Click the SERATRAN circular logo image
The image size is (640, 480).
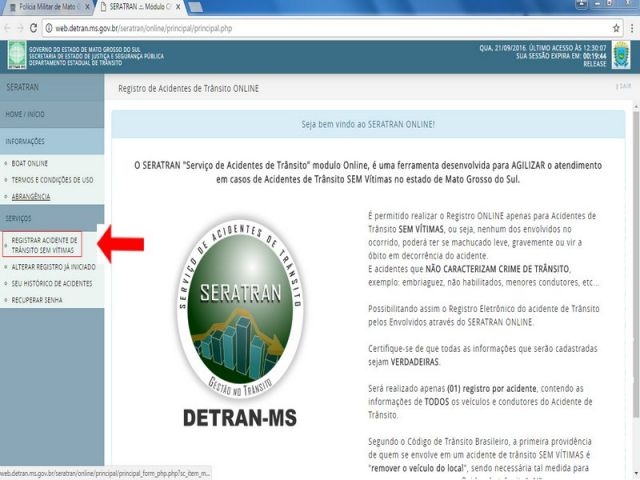click(240, 309)
